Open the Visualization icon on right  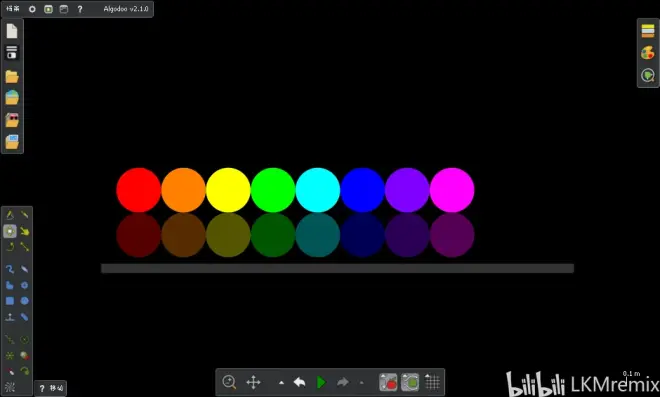click(x=648, y=75)
